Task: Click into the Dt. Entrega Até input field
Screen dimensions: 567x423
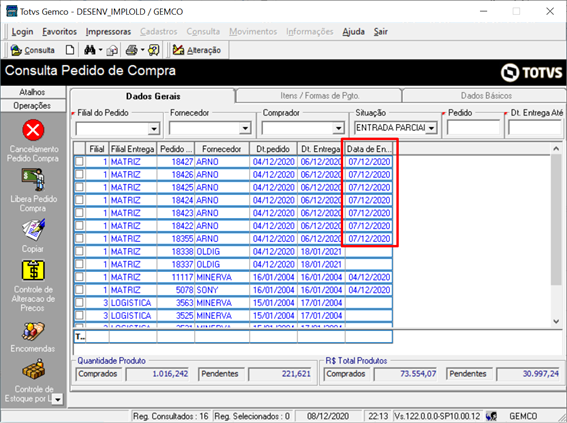Action: point(536,128)
